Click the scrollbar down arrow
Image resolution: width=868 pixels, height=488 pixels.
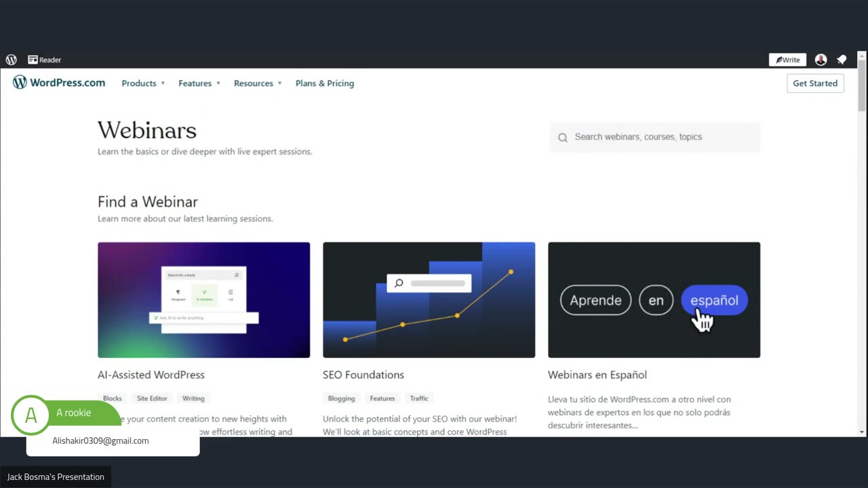pyautogui.click(x=862, y=432)
